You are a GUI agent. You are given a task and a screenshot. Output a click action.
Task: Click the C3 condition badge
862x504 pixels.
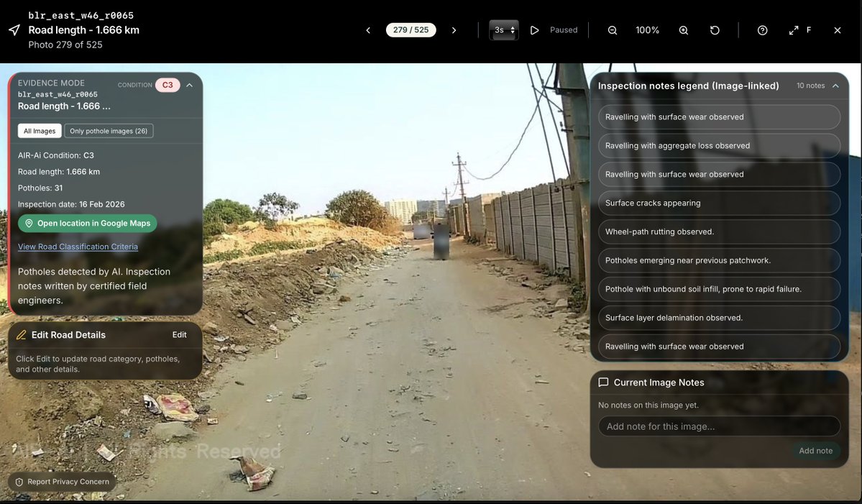[168, 85]
